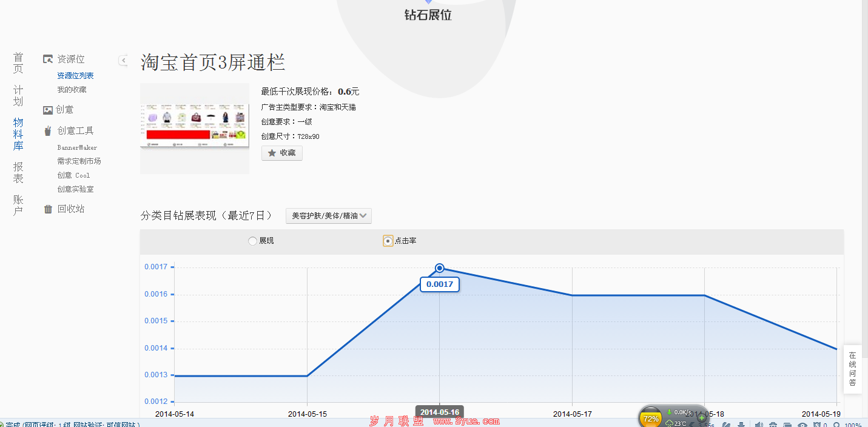Open 计划 in the left navigation

click(18, 95)
